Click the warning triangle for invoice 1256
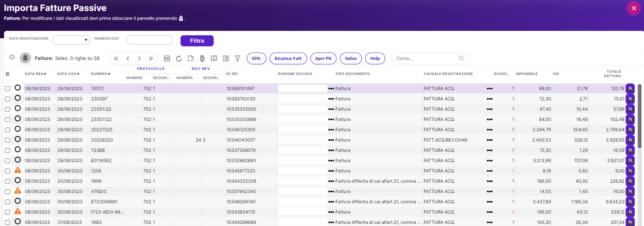The height and width of the screenshot is (226, 644). point(18,170)
